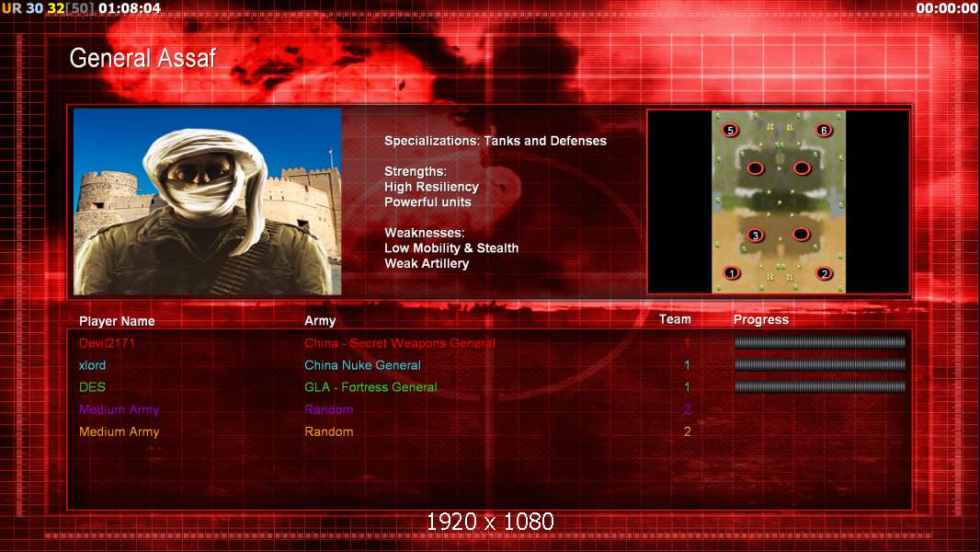Select start position marker 3 on the map
The width and height of the screenshot is (980, 552).
(755, 235)
